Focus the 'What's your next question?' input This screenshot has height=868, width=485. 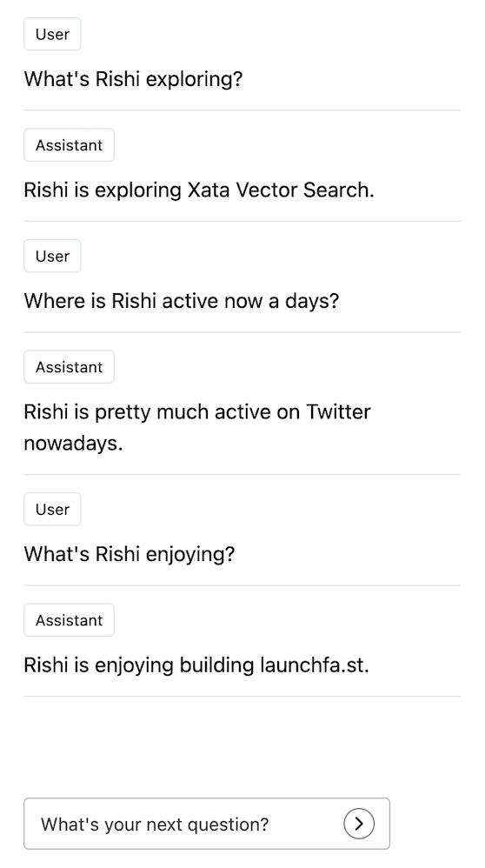tap(207, 824)
